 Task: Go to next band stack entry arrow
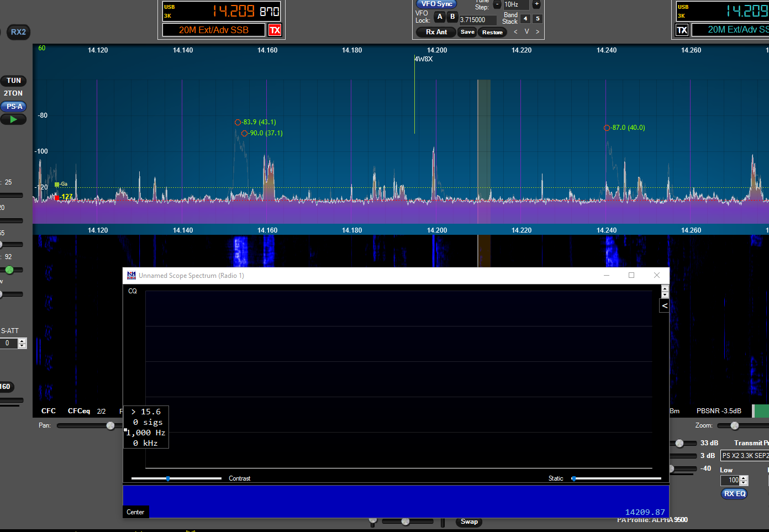pyautogui.click(x=538, y=32)
